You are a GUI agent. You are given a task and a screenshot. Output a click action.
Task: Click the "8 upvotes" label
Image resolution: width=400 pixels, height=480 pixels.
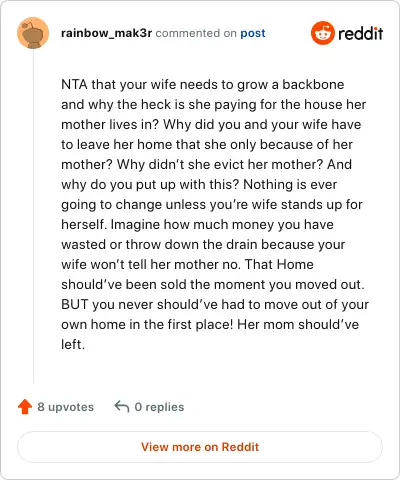click(65, 407)
